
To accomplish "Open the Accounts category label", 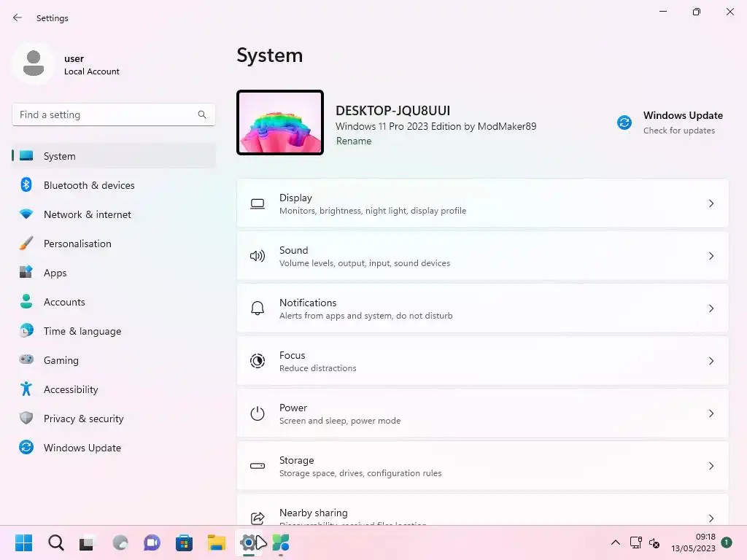I will 64,302.
